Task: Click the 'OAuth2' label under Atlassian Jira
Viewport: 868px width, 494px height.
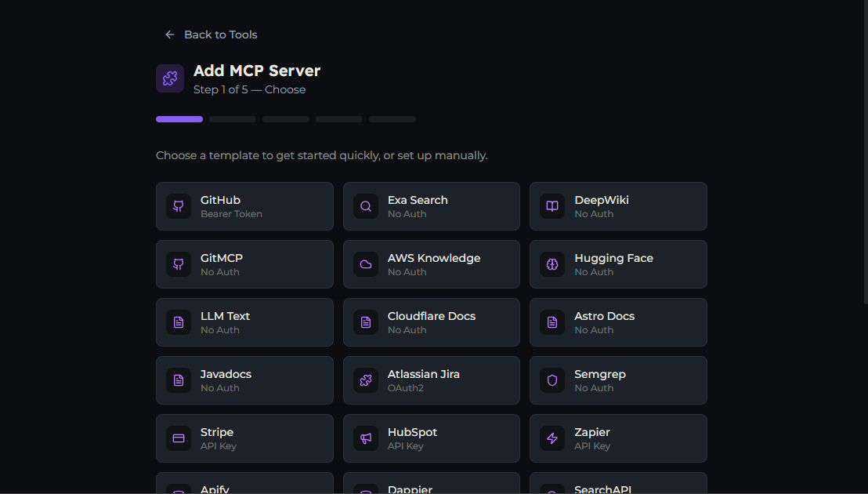Action: coord(405,388)
